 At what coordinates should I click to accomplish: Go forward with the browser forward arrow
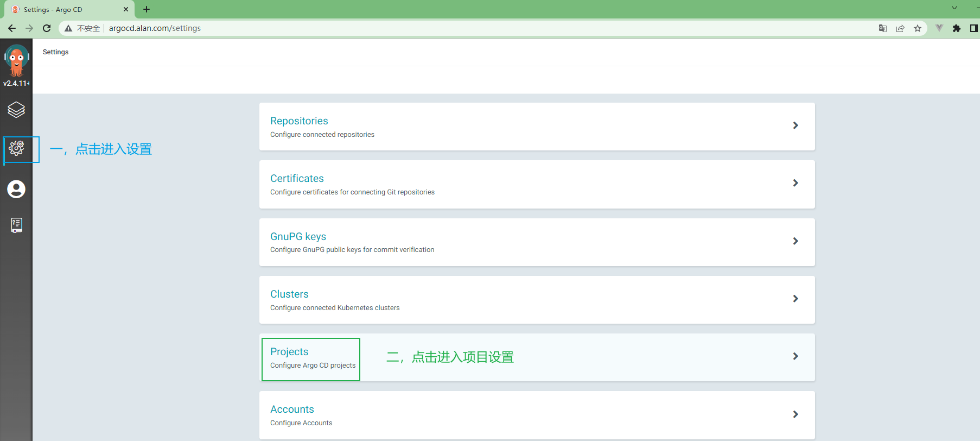pos(29,28)
